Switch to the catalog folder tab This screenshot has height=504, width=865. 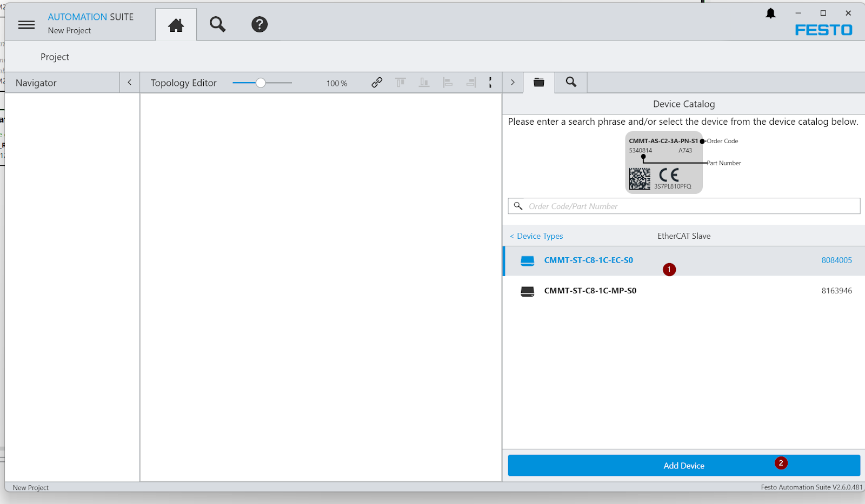click(539, 82)
